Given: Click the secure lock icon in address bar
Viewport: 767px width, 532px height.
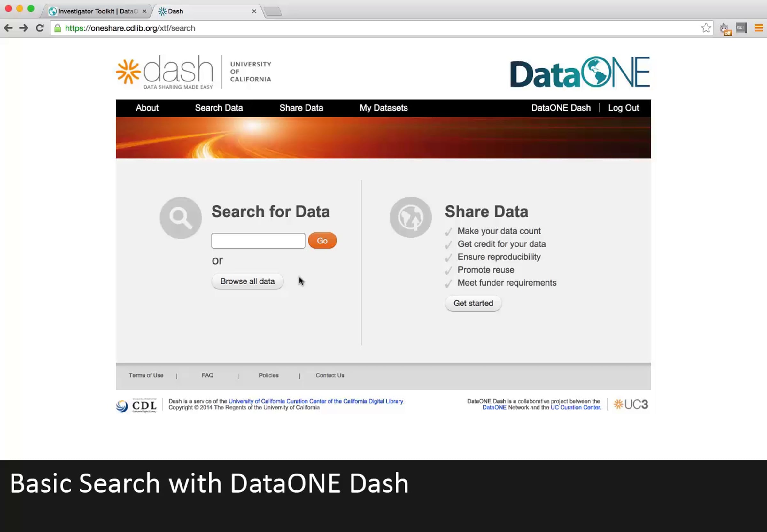Looking at the screenshot, I should tap(58, 28).
